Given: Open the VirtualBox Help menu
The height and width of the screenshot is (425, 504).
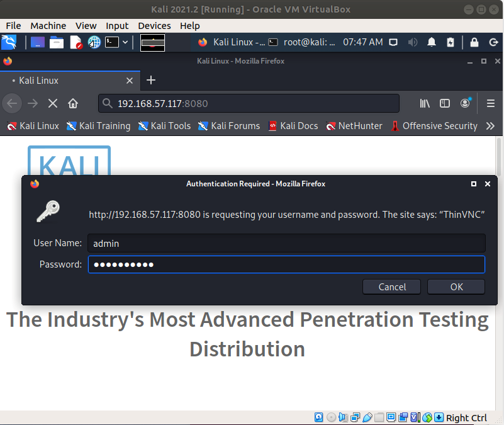Looking at the screenshot, I should 189,26.
